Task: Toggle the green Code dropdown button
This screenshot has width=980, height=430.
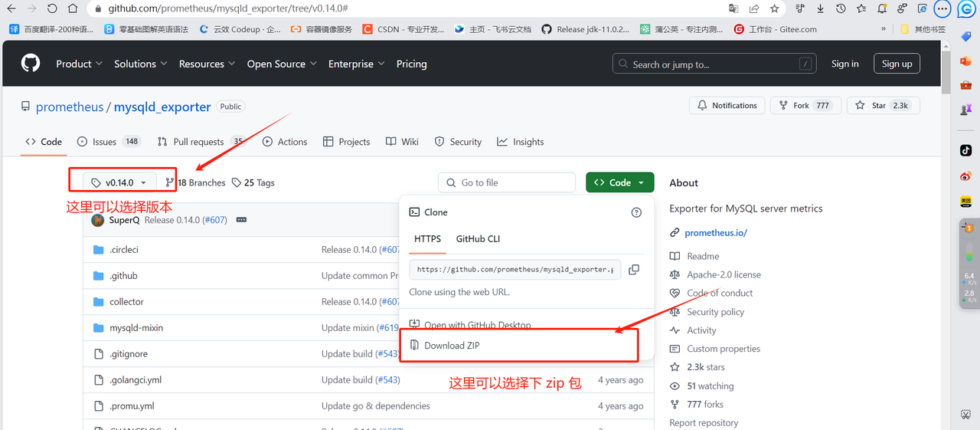Action: [620, 182]
